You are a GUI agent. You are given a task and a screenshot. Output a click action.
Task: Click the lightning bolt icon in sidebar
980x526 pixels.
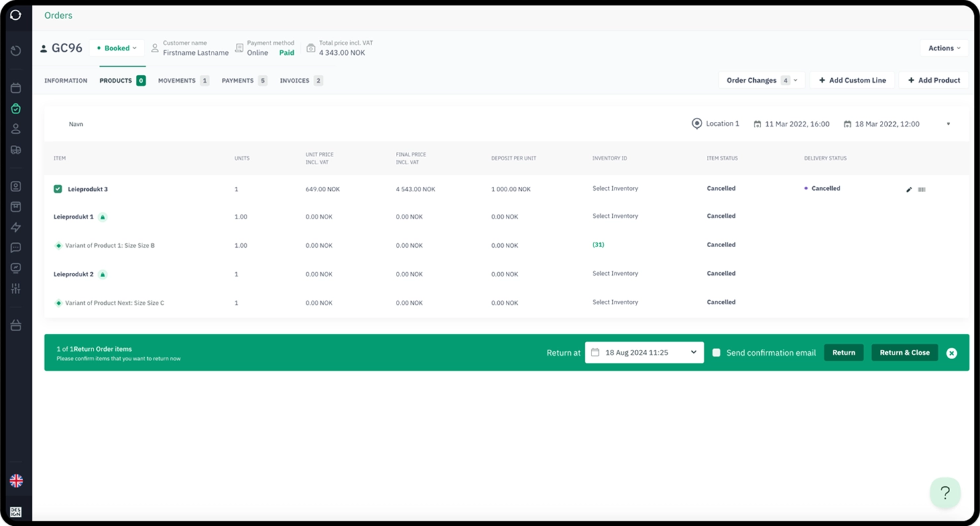[x=16, y=227]
